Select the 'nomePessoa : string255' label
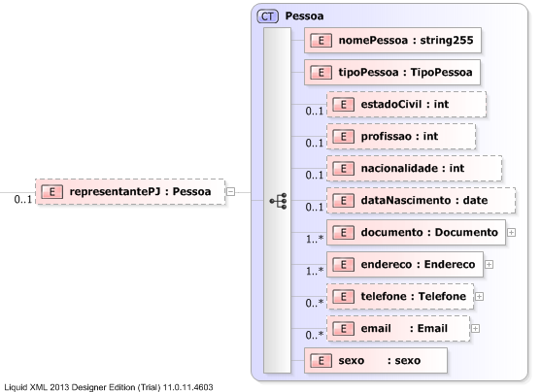Viewport: 541px width, 392px height. [406, 41]
